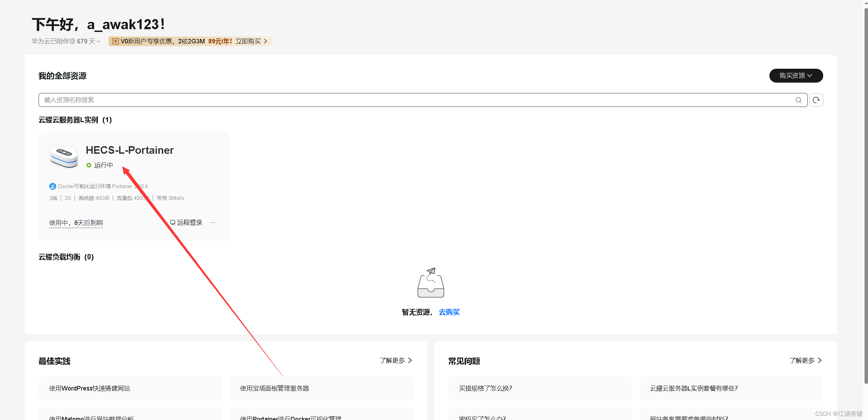The image size is (868, 420).
Task: Click the 暂无资源 empty state text
Action: point(417,312)
